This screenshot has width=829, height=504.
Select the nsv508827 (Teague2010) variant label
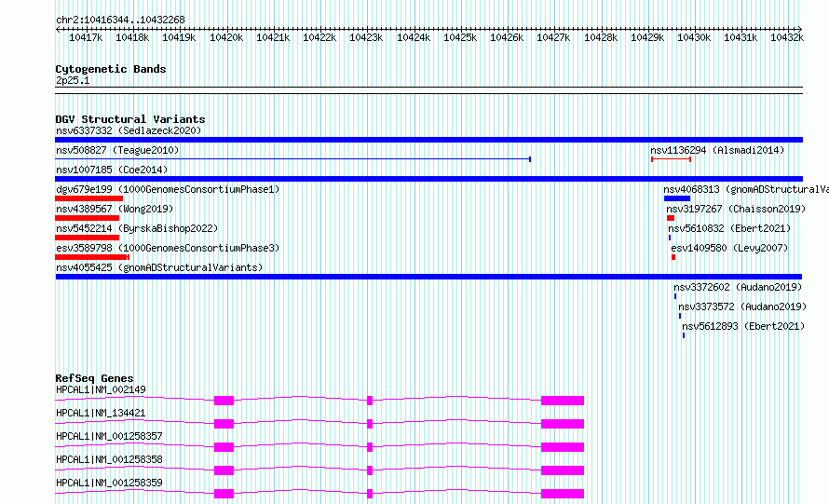pyautogui.click(x=117, y=150)
